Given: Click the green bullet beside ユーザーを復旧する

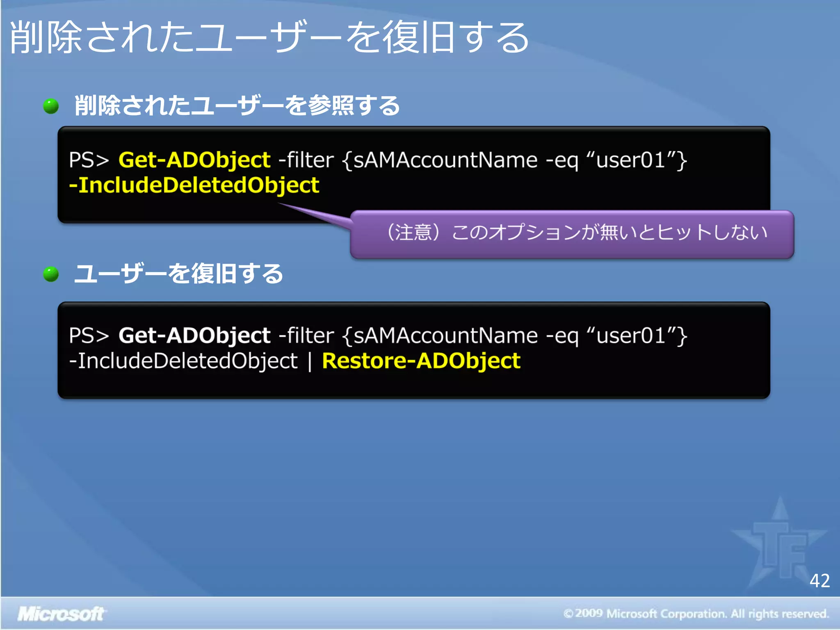Looking at the screenshot, I should pyautogui.click(x=51, y=274).
